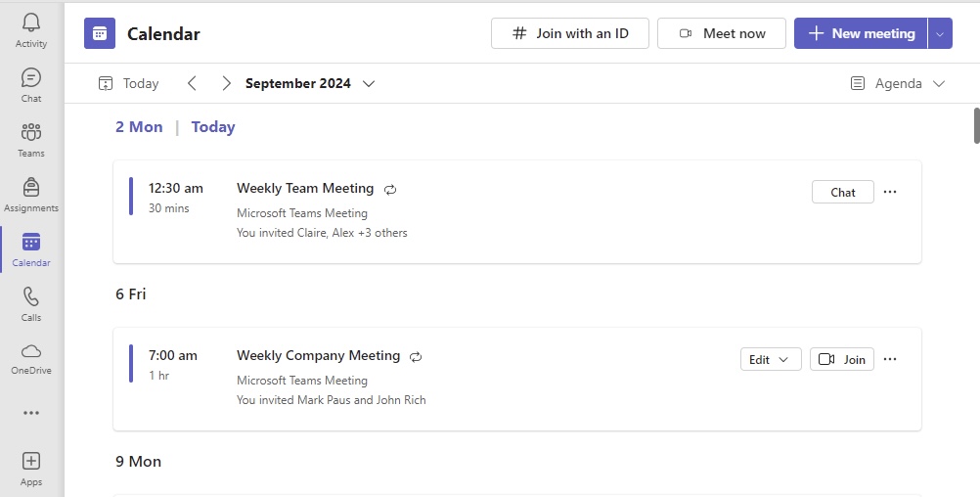Viewport: 980px width, 497px height.
Task: Open the Activity bell in sidebar
Action: pos(30,23)
